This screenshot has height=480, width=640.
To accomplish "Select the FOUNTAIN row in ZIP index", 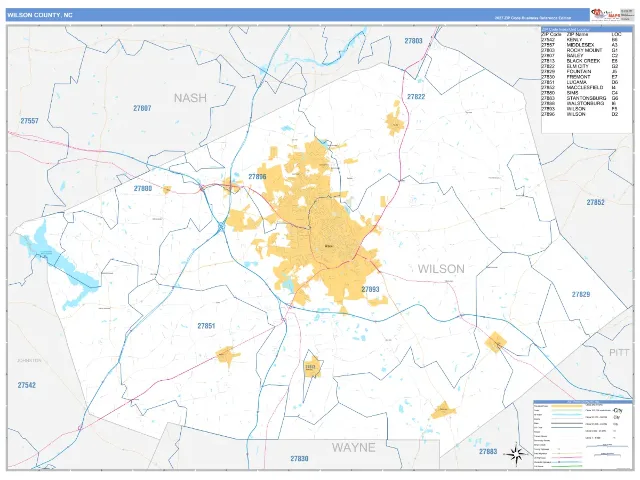I will tap(580, 71).
